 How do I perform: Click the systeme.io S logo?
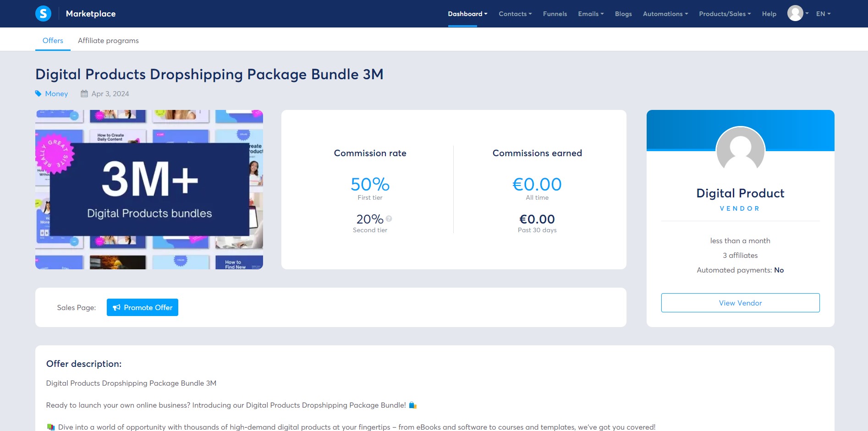point(43,13)
